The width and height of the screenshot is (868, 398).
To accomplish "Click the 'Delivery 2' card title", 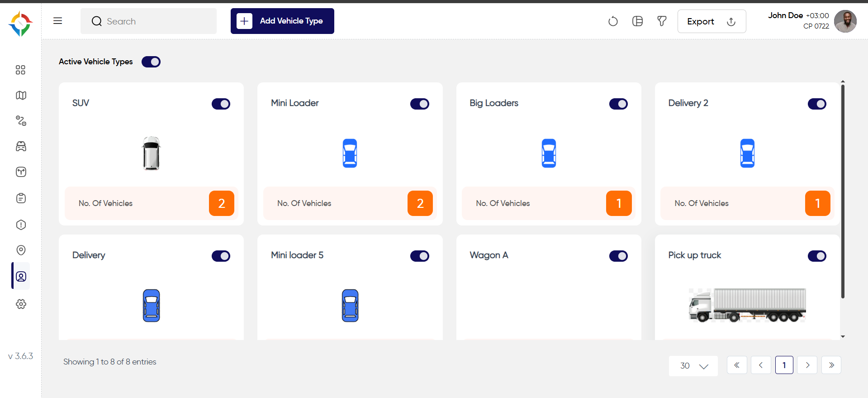I will click(688, 103).
